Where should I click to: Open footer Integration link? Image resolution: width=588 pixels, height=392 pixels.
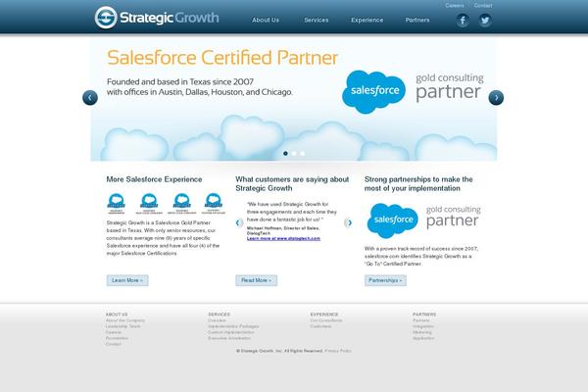(x=423, y=326)
